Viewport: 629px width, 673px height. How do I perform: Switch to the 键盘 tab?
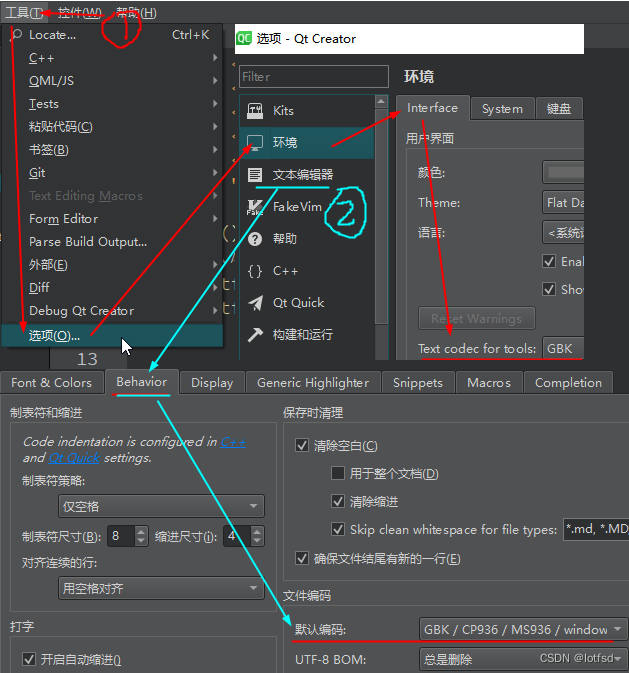559,109
